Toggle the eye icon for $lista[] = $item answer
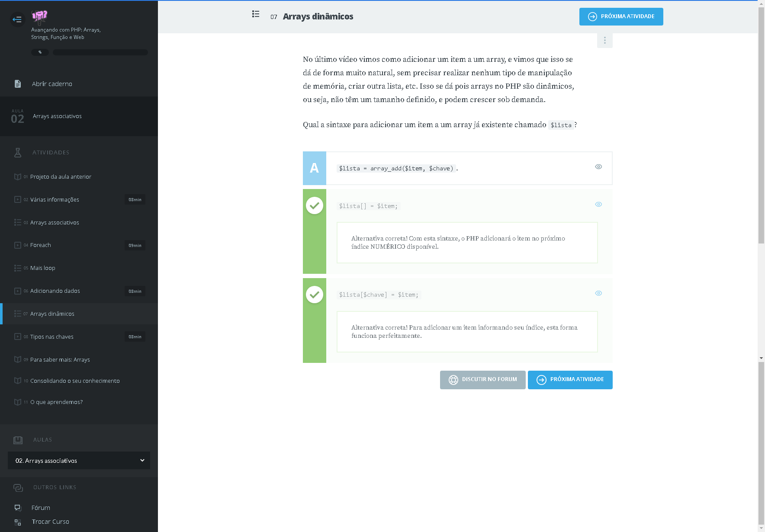Screen dimensions: 765x532 [598, 205]
